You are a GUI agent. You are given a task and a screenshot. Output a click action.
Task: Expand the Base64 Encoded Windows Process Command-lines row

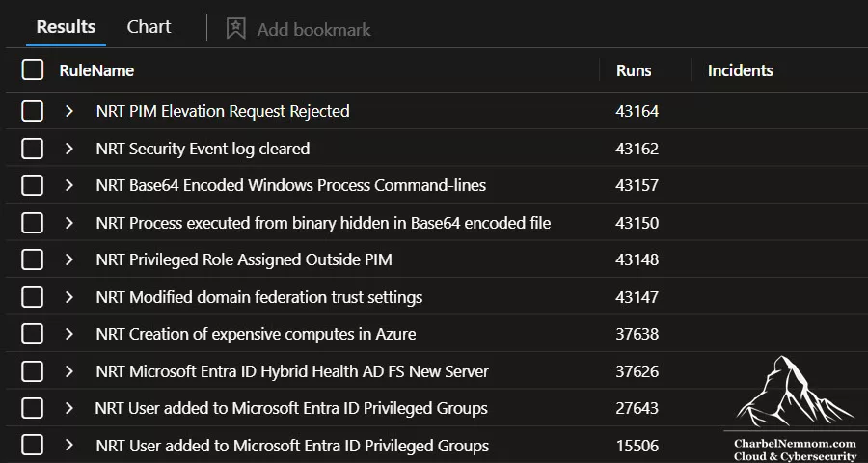point(69,185)
